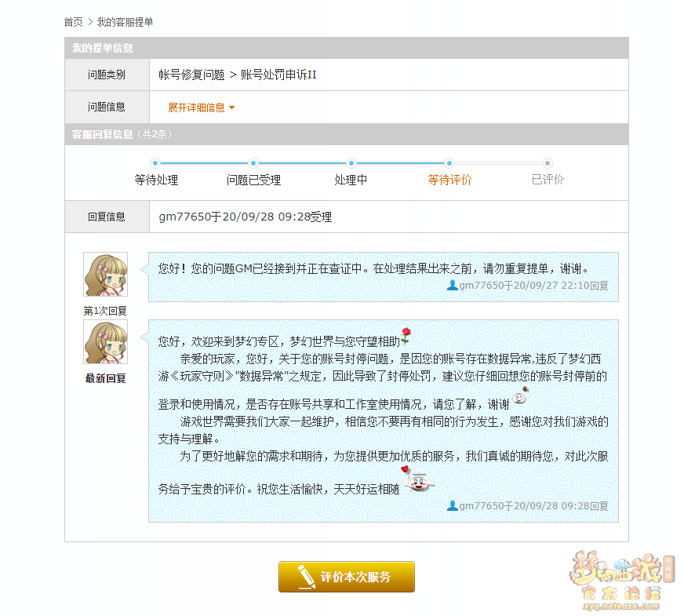Image resolution: width=684 pixels, height=616 pixels.
Task: Click the 我的客服提单 breadcrumb item
Action: (125, 22)
